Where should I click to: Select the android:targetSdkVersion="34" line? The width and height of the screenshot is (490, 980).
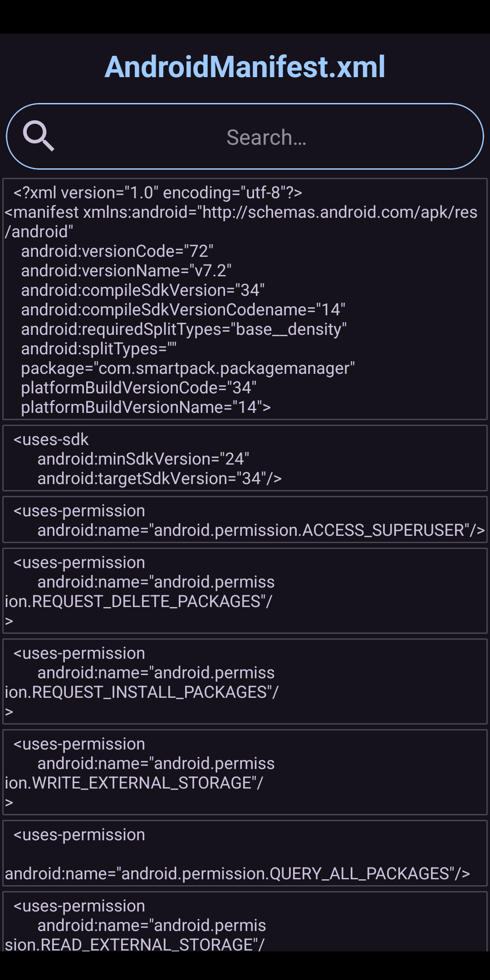159,479
